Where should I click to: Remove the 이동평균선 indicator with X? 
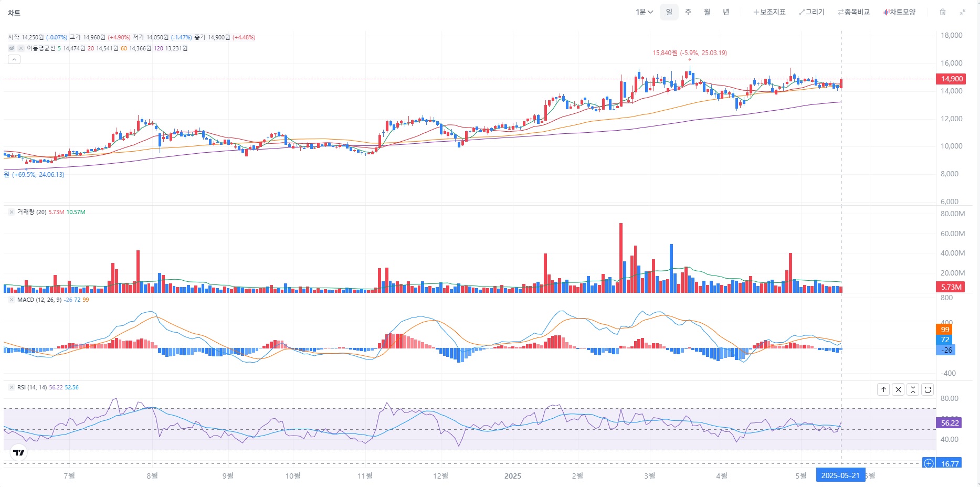[21, 48]
